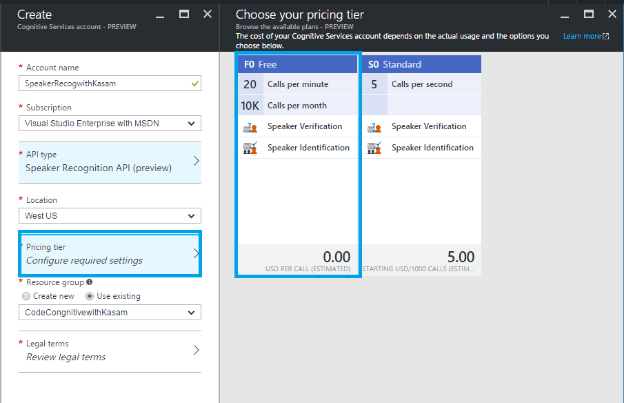Click the Resource group info icon
The width and height of the screenshot is (624, 403).
click(x=89, y=282)
